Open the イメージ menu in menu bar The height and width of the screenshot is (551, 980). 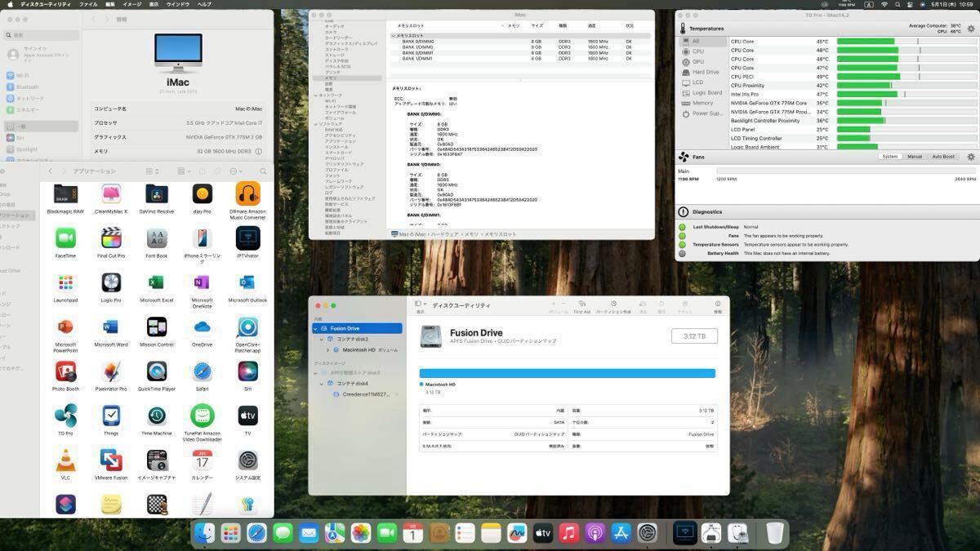pyautogui.click(x=131, y=4)
